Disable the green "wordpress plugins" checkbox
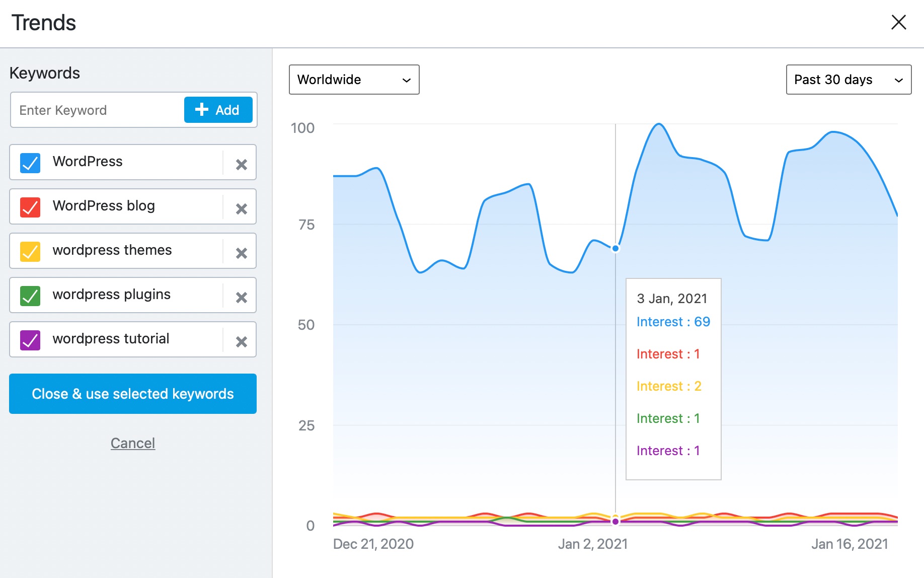Screen dimensions: 924x578 30,295
